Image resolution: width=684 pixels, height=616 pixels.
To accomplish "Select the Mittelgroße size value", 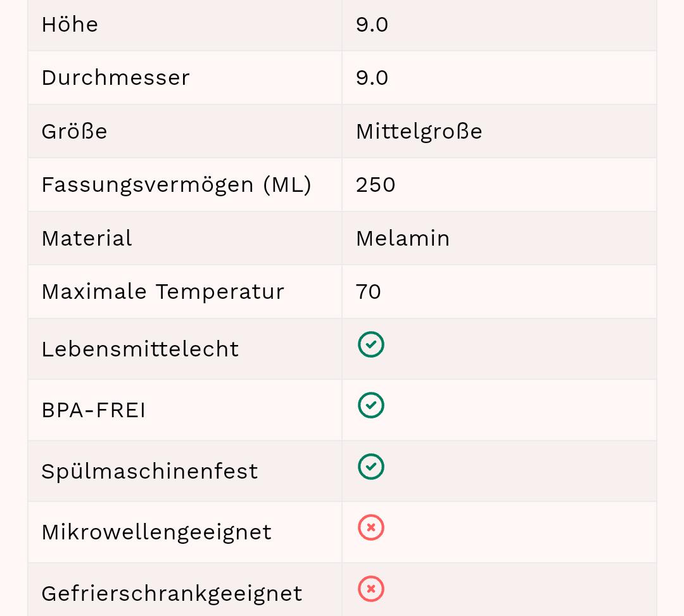I will 419,132.
